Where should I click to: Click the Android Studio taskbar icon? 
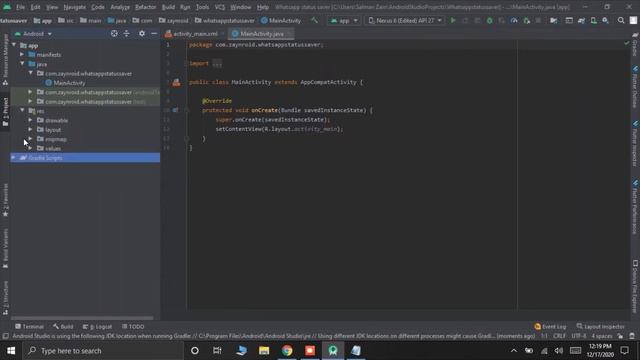point(333,351)
